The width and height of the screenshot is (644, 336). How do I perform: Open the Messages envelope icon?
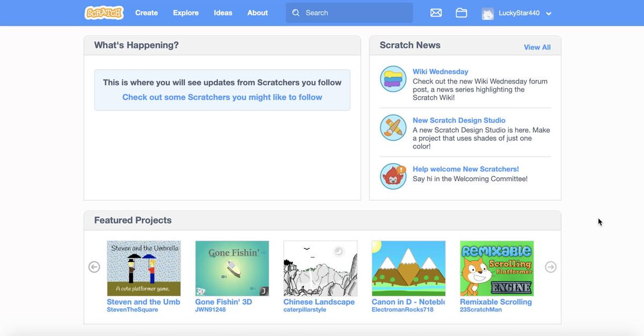(436, 13)
